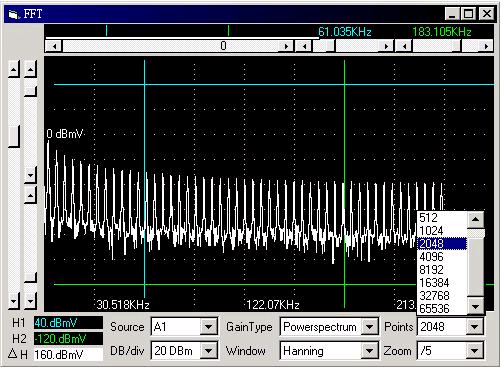Expand the DB/div dropdown arrow

tap(208, 351)
